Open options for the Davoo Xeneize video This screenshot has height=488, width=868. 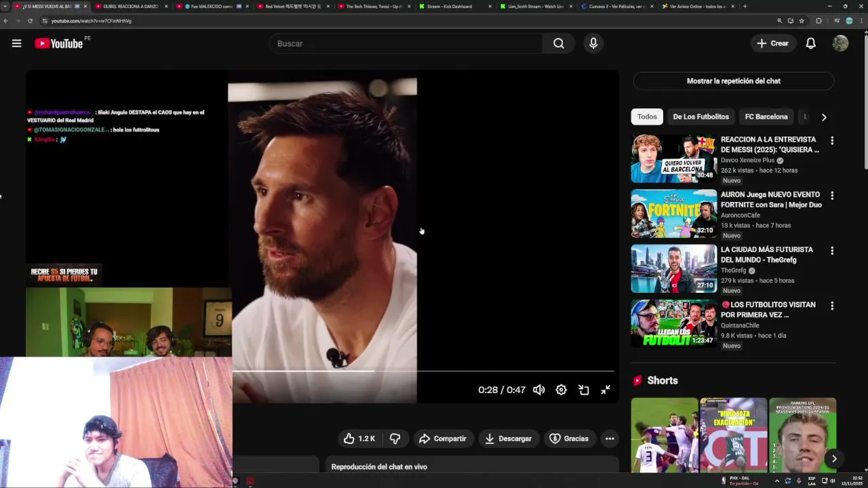click(832, 141)
